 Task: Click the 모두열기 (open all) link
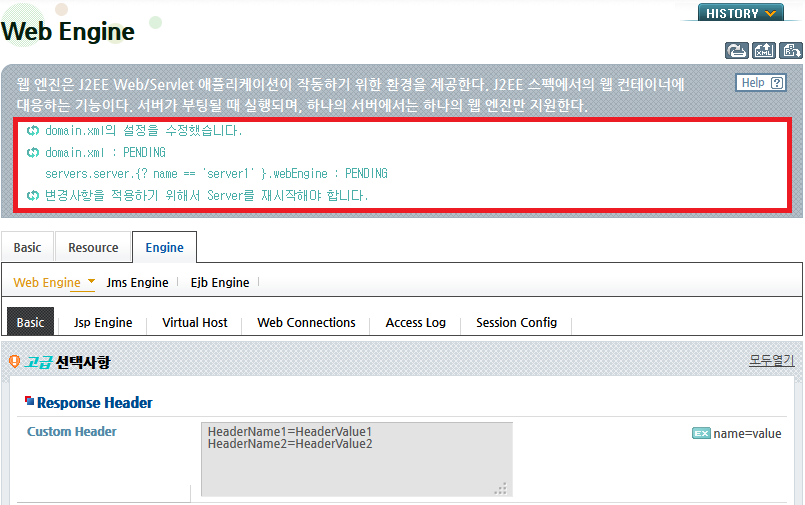(x=772, y=360)
